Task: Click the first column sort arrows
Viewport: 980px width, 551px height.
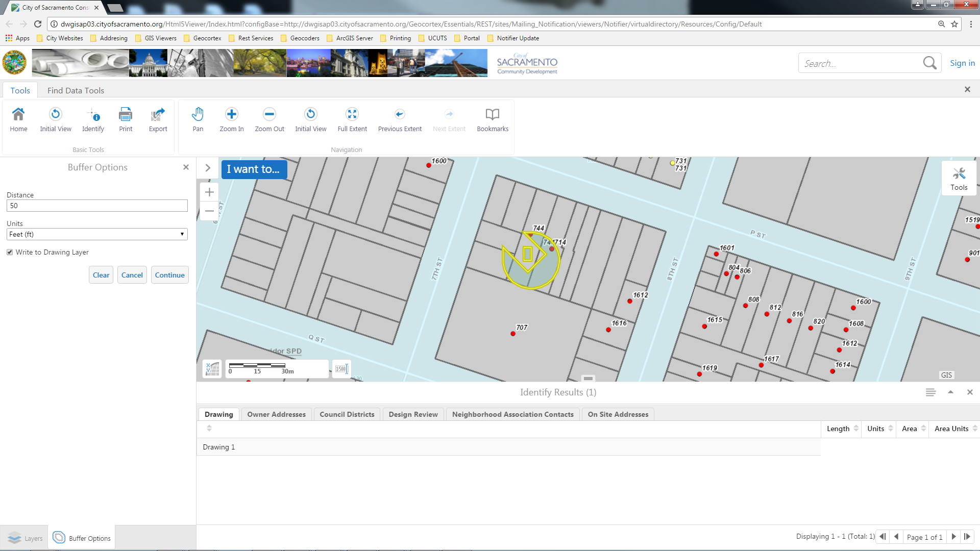Action: 209,429
